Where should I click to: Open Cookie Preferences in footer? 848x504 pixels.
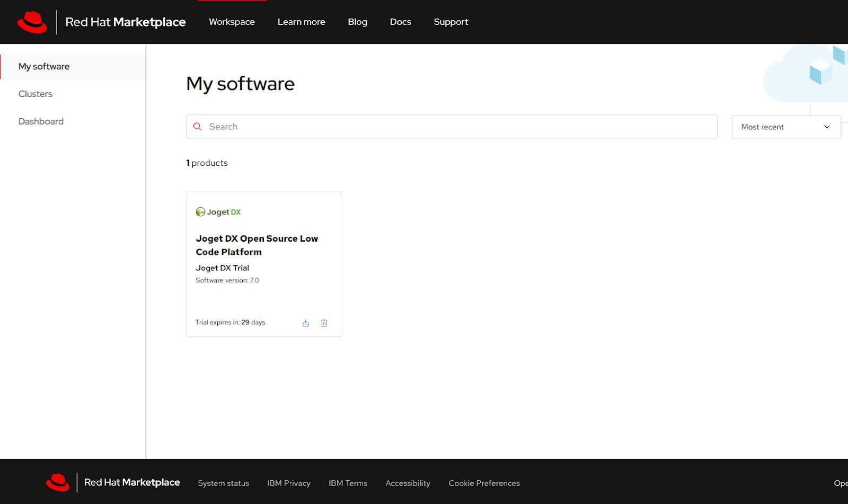click(484, 483)
